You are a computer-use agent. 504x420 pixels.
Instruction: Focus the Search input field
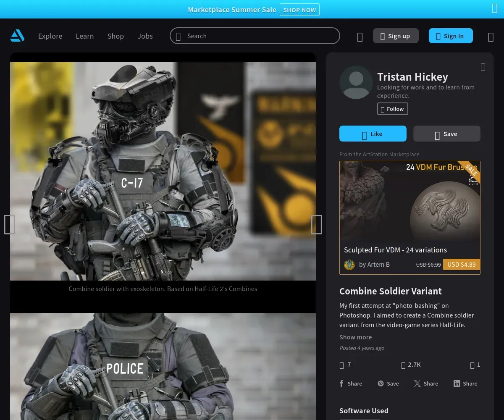[x=255, y=36]
